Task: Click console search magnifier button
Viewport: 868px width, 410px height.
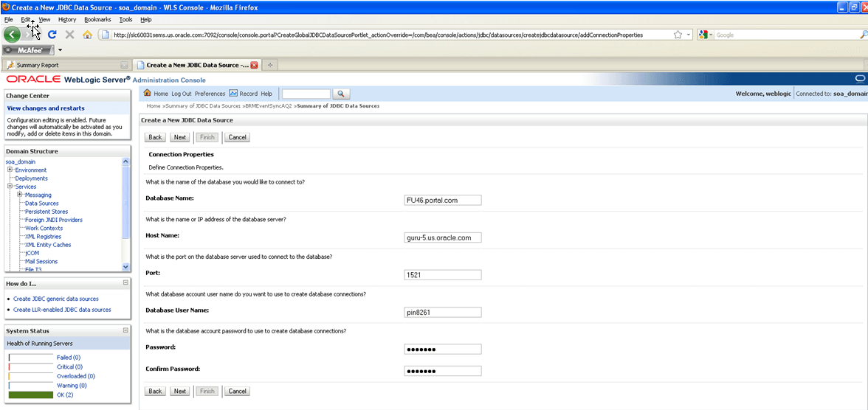Action: click(342, 94)
